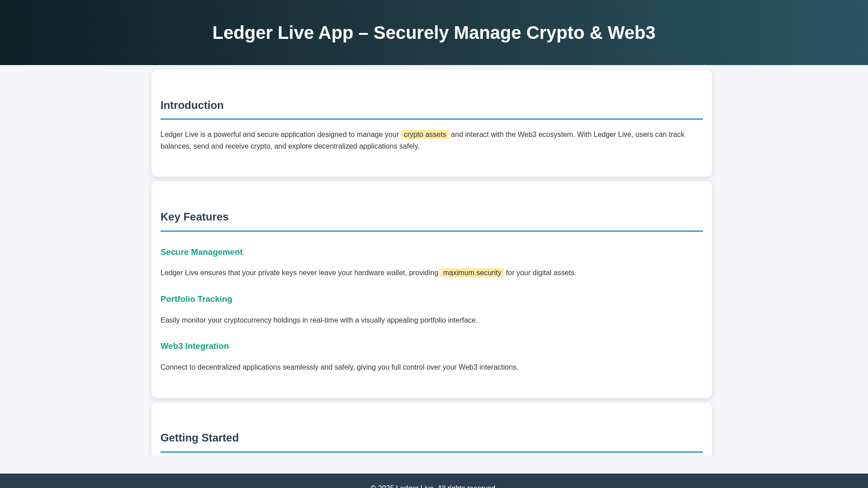
Task: Click the 'Getting Started' section heading
Action: point(199,438)
